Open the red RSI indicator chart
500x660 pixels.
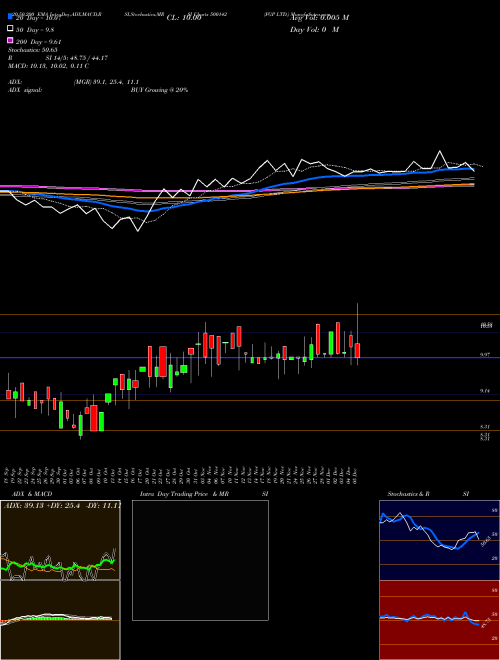pyautogui.click(x=439, y=620)
